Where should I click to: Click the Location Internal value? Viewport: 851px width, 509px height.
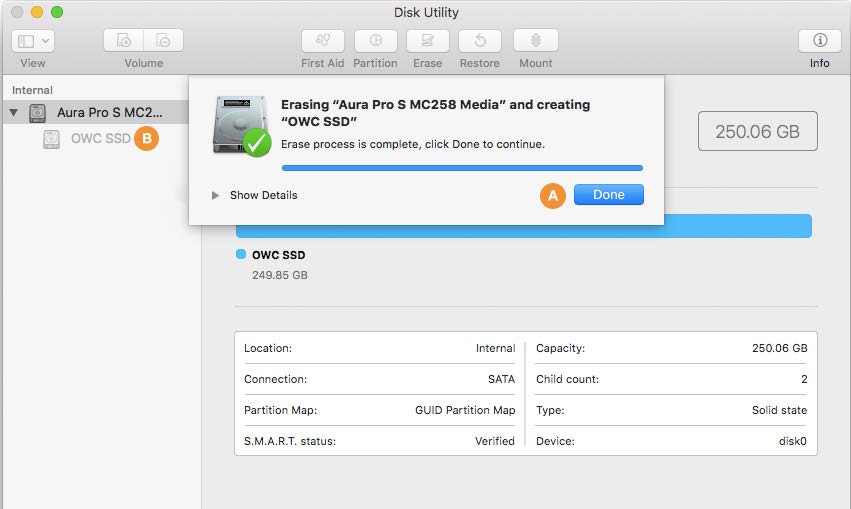coord(496,348)
